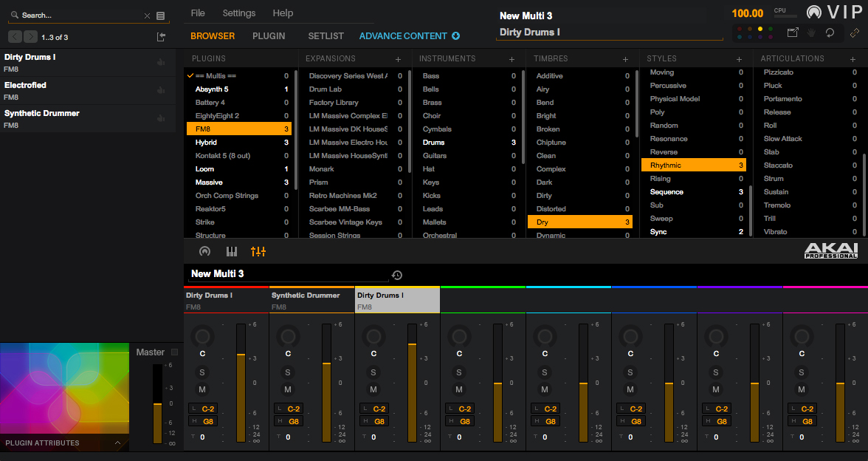
Task: Open the search list options icon
Action: (x=161, y=16)
